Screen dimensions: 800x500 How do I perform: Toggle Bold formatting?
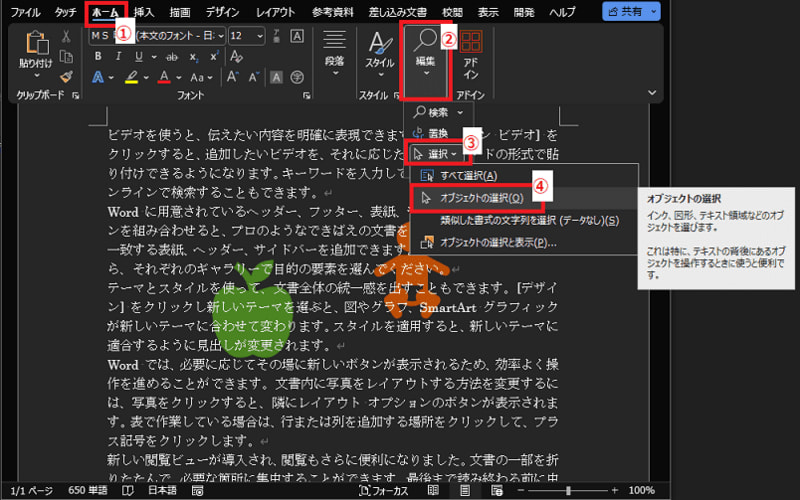tap(98, 56)
